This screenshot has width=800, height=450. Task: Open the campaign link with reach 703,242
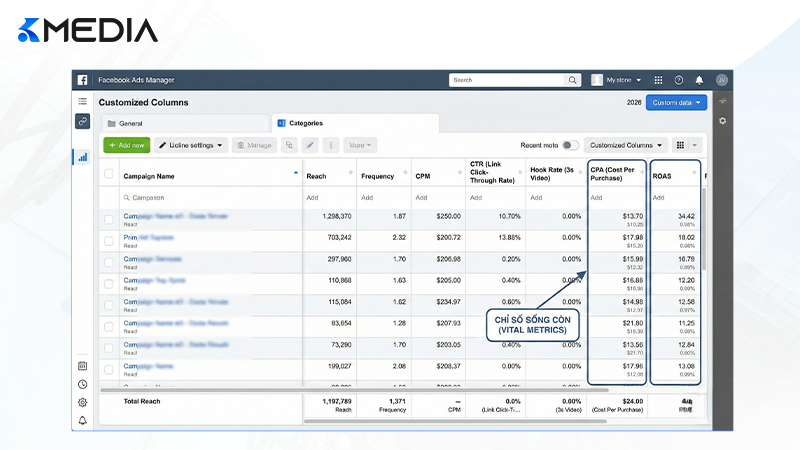pyautogui.click(x=148, y=237)
